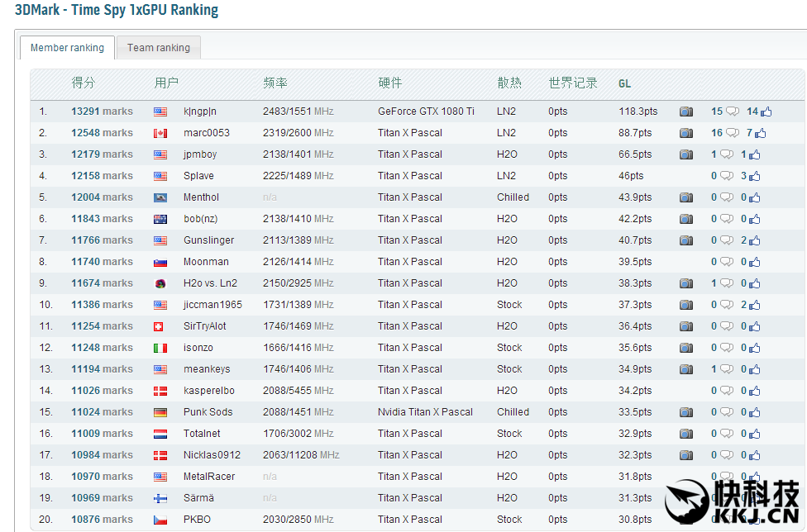This screenshot has width=807, height=532.
Task: Click the GL column header
Action: point(624,83)
